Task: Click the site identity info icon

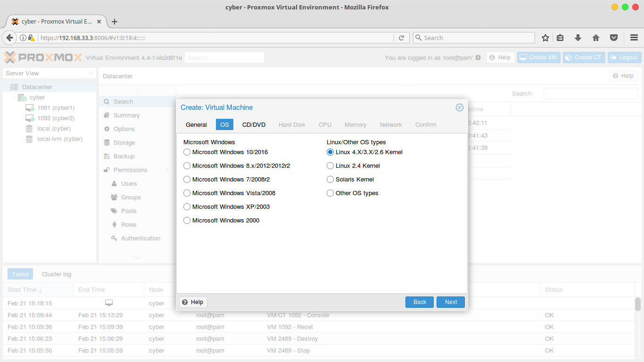Action: tap(23, 38)
